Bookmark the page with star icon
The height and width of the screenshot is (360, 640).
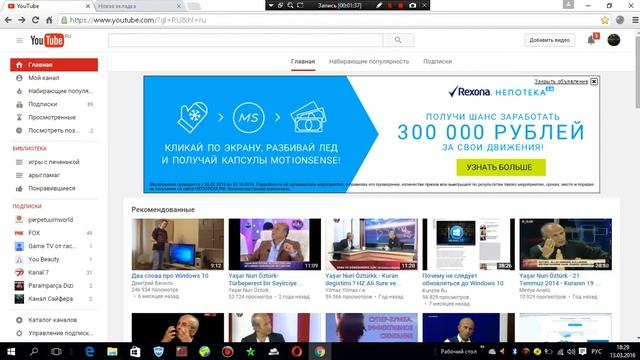(604, 20)
